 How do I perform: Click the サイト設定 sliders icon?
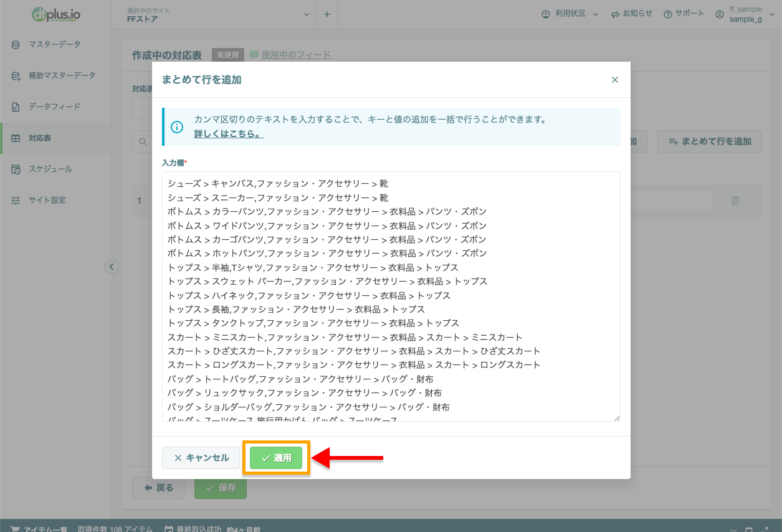[16, 200]
